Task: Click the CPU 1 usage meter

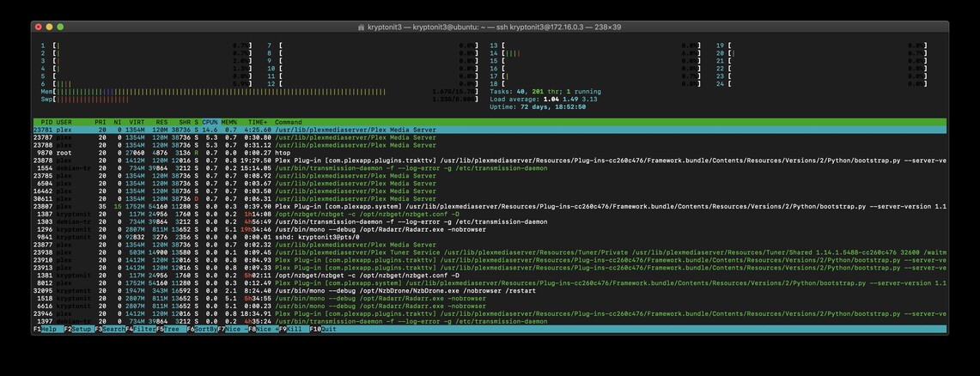Action: tap(146, 45)
